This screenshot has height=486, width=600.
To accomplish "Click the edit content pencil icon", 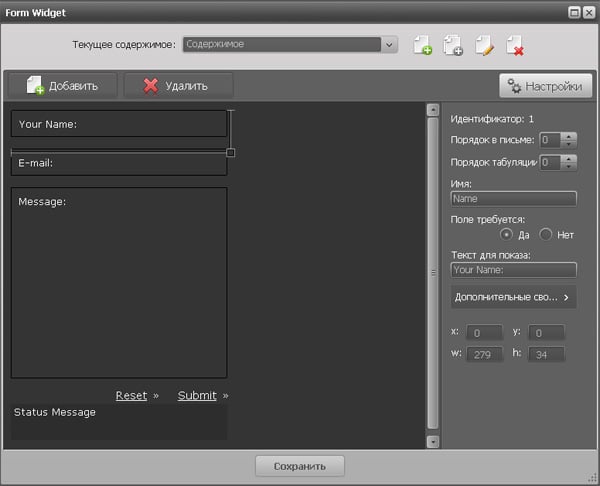I will pyautogui.click(x=484, y=45).
